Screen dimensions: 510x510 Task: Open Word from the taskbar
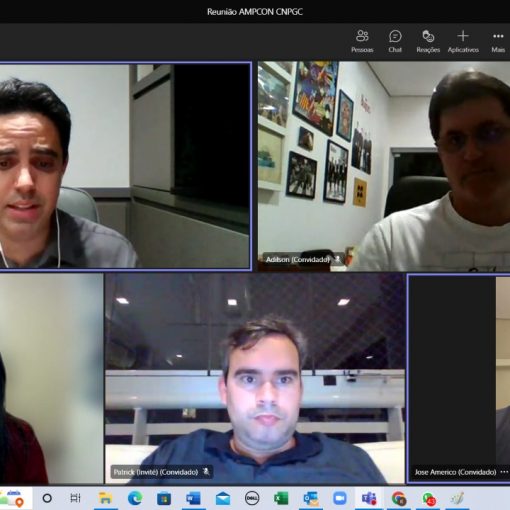[193, 498]
